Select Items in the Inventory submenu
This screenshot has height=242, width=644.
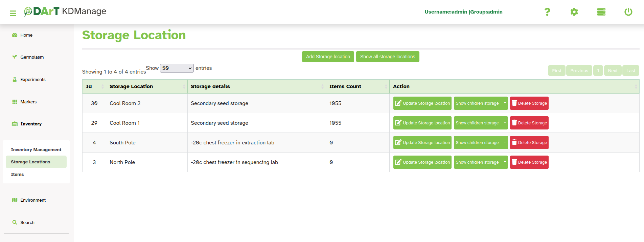click(x=17, y=175)
